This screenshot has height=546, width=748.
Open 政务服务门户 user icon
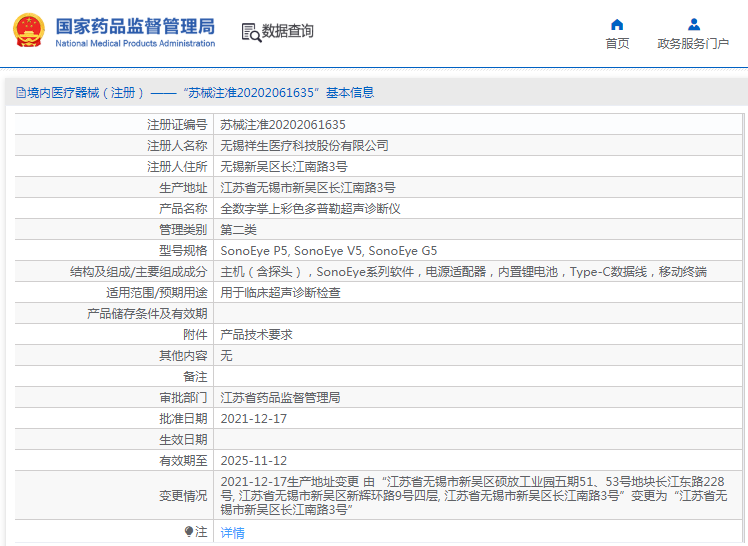[x=694, y=24]
